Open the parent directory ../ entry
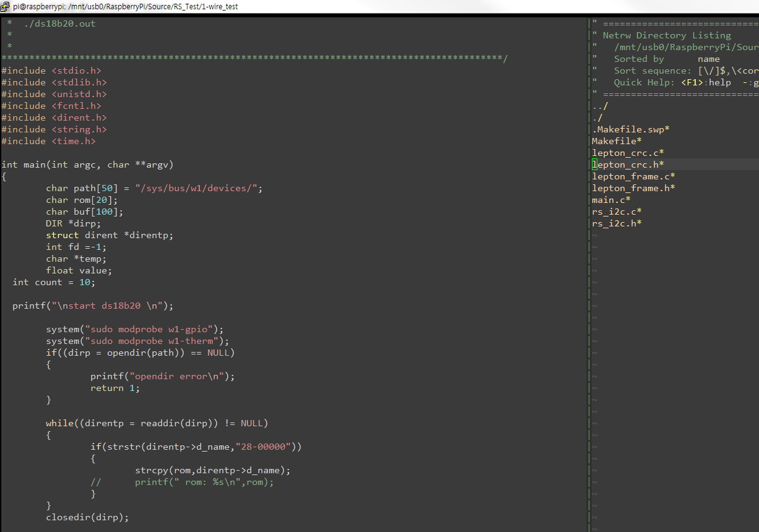The width and height of the screenshot is (759, 532). coord(600,106)
